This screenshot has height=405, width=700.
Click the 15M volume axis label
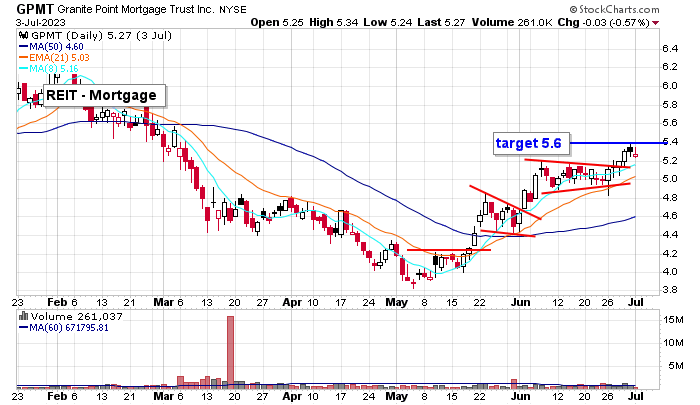pos(674,320)
